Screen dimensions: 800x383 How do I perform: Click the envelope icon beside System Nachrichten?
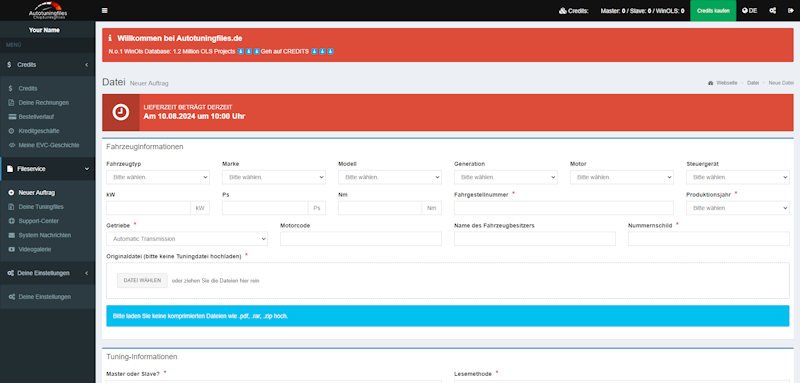tap(12, 235)
